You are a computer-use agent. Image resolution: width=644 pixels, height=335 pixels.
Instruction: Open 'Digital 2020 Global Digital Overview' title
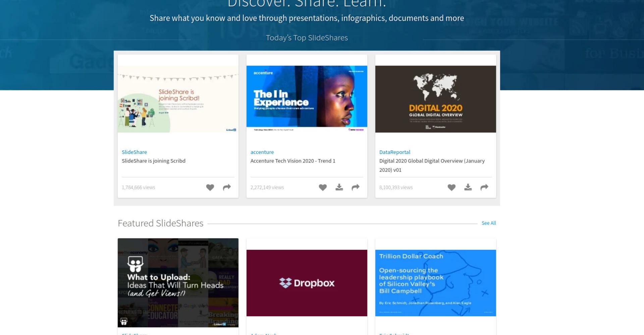[x=432, y=165]
